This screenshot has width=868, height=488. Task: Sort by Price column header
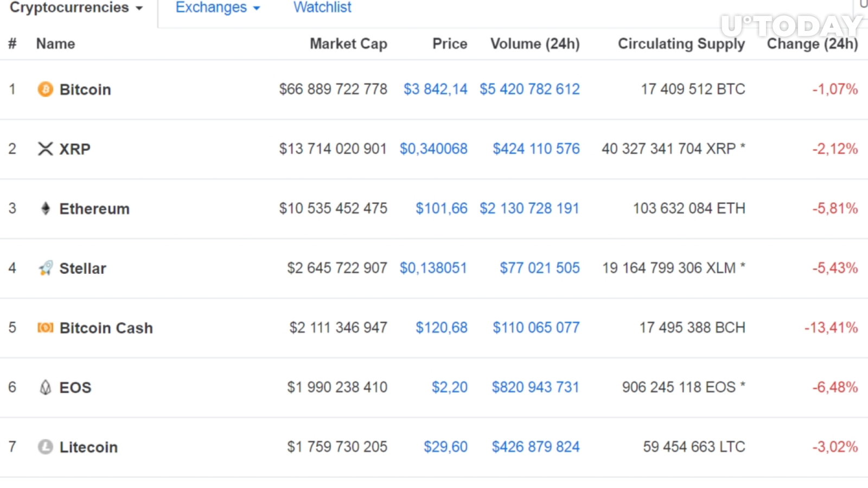450,44
